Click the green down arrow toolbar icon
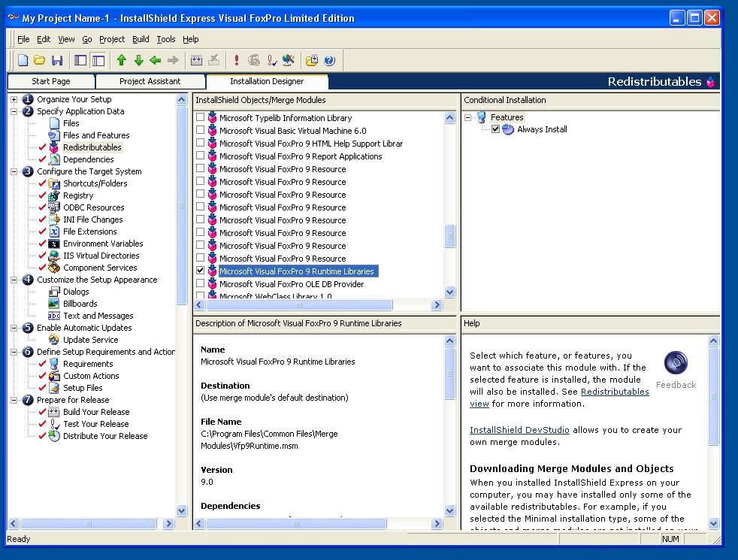Viewport: 738px width, 560px height. [138, 60]
